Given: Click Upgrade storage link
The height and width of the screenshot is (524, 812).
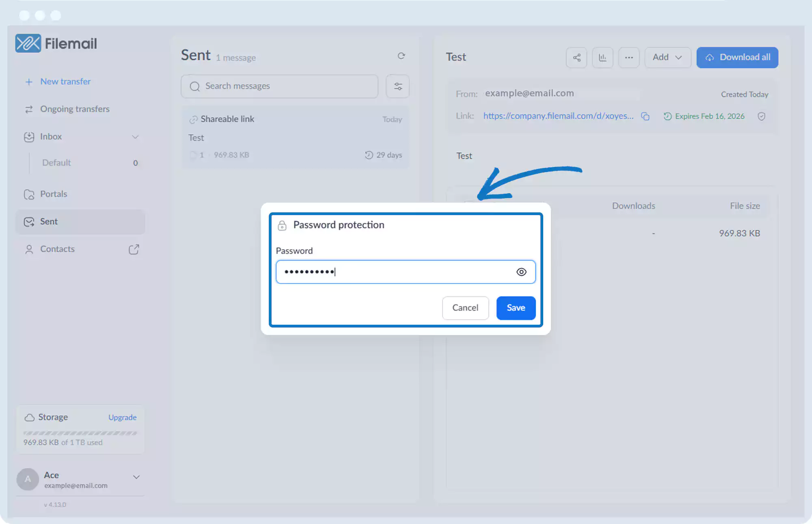Looking at the screenshot, I should 122,418.
